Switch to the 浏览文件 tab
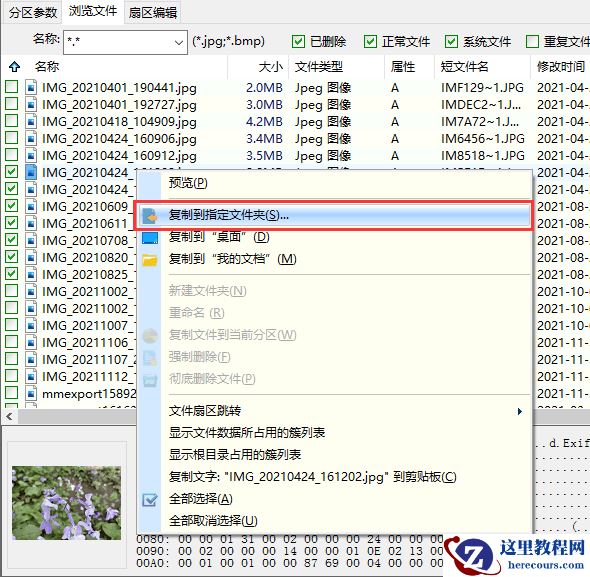590x577 pixels. 93,11
